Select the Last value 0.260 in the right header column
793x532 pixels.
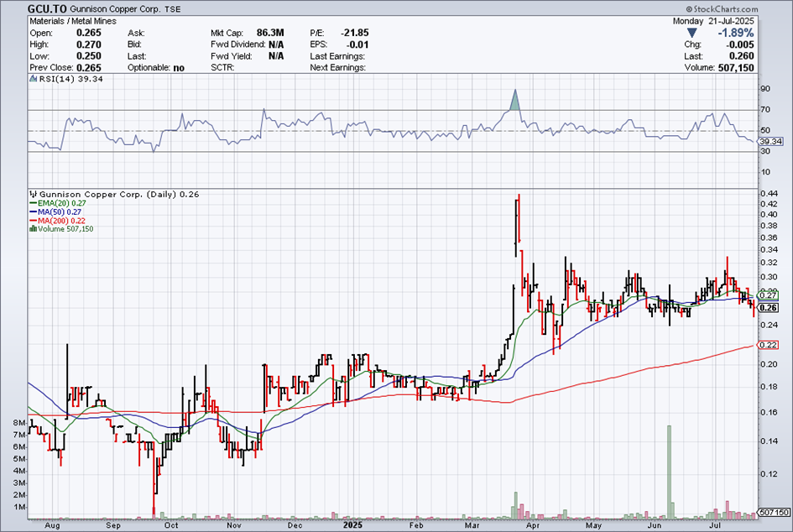(x=742, y=56)
